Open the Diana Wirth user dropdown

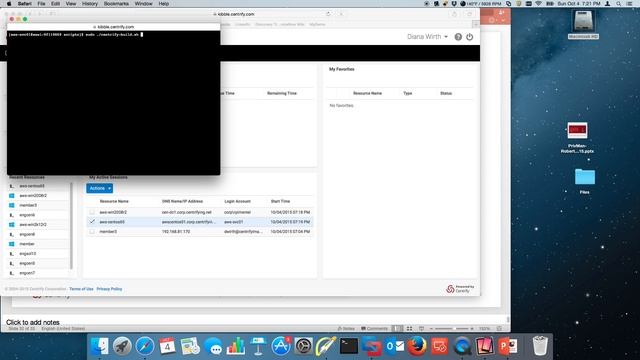(427, 37)
